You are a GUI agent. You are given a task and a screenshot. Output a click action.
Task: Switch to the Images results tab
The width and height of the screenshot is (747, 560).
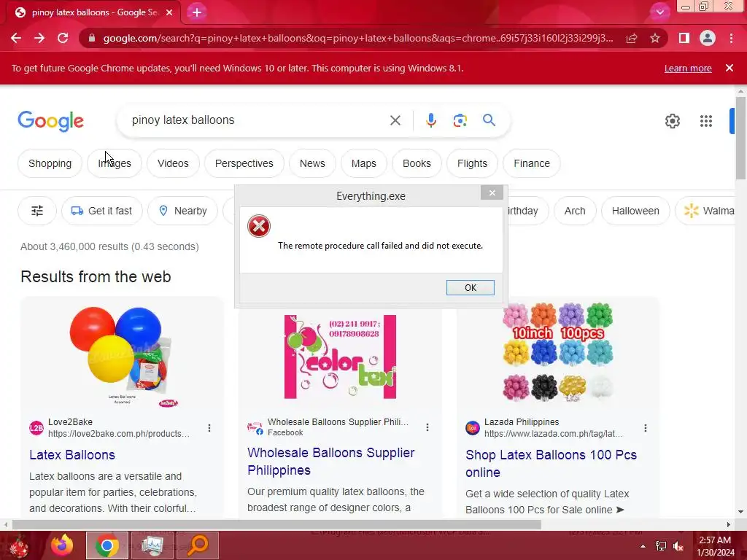pyautogui.click(x=115, y=163)
